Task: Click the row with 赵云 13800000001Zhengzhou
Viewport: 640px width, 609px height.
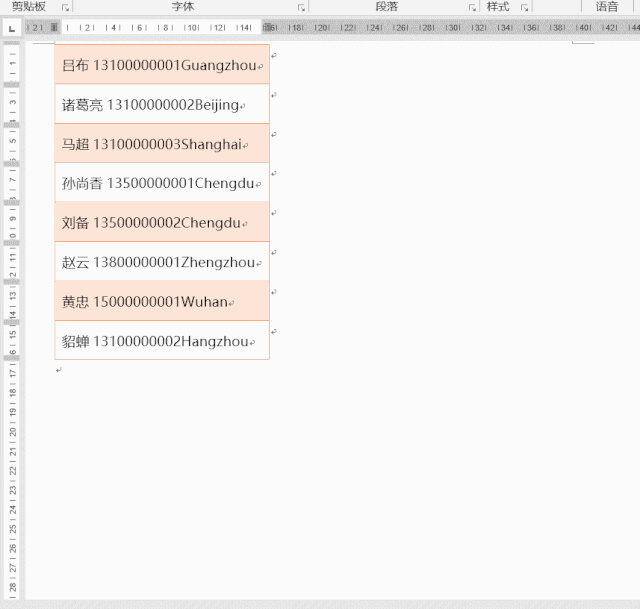Action: pos(162,261)
